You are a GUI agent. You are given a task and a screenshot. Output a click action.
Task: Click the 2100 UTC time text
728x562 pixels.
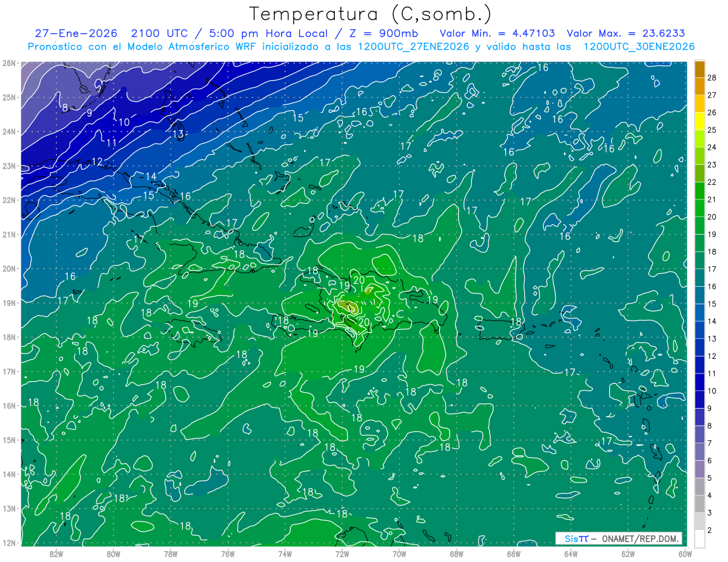159,33
